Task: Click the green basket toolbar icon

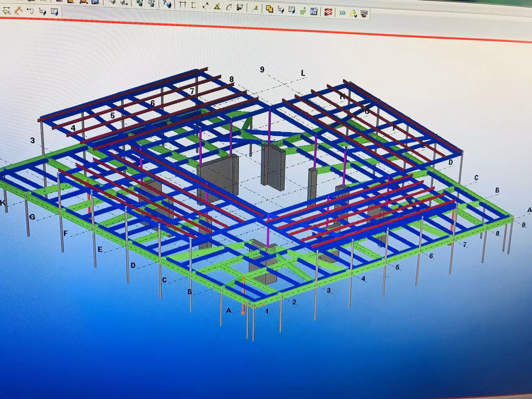Action: [x=303, y=11]
